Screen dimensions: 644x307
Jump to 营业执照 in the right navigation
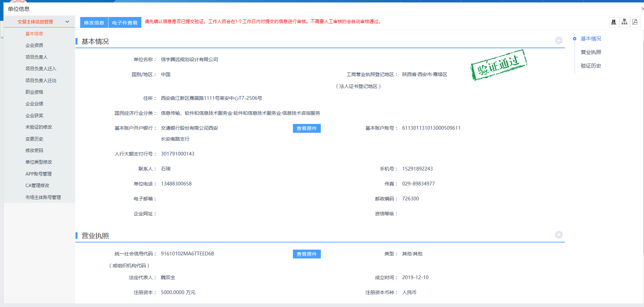pos(590,52)
